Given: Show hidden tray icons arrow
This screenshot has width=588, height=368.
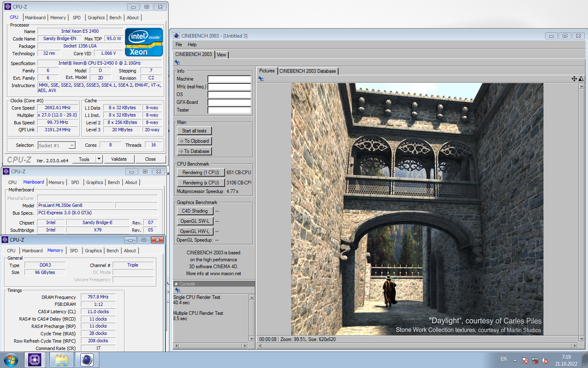Looking at the screenshot, I should click(515, 360).
